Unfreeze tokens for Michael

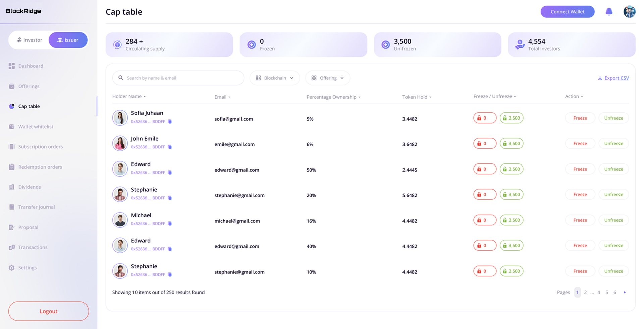tap(613, 220)
